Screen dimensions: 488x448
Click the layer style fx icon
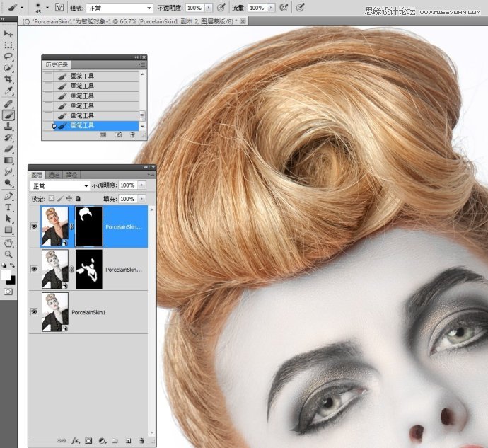tap(75, 440)
